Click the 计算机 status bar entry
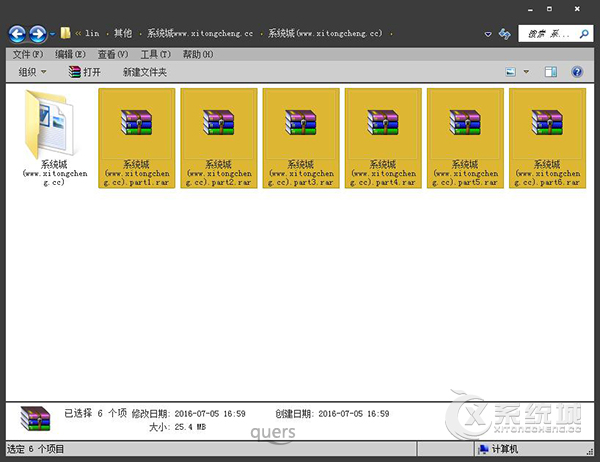This screenshot has width=600, height=462. click(499, 449)
